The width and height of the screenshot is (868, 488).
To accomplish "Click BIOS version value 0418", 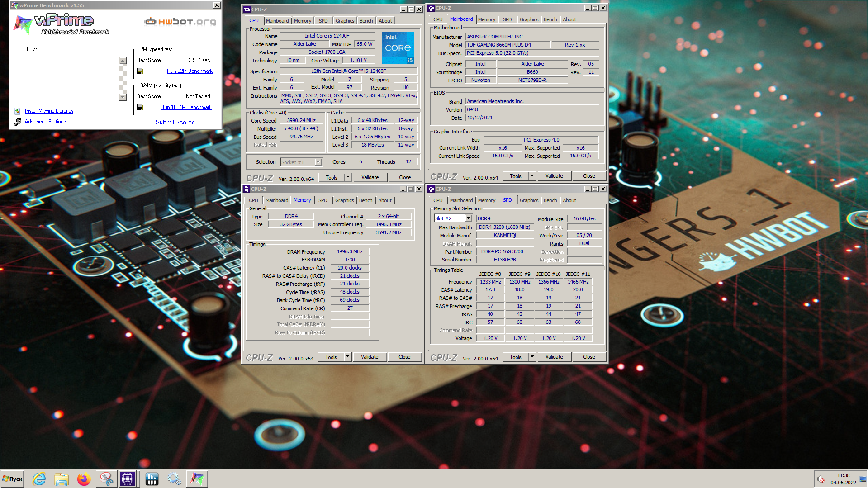I will pyautogui.click(x=532, y=109).
